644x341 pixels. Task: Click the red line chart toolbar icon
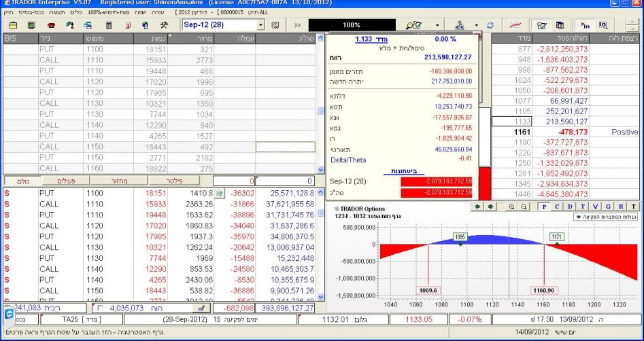515,24
